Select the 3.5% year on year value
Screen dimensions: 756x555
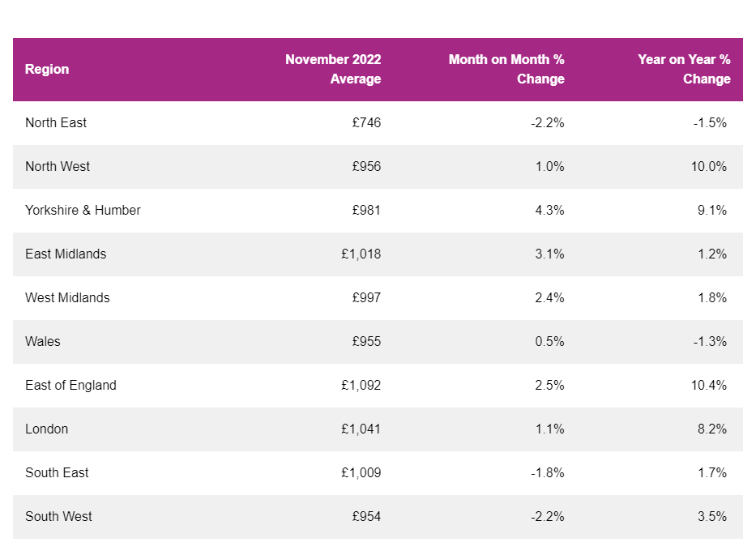tap(712, 517)
